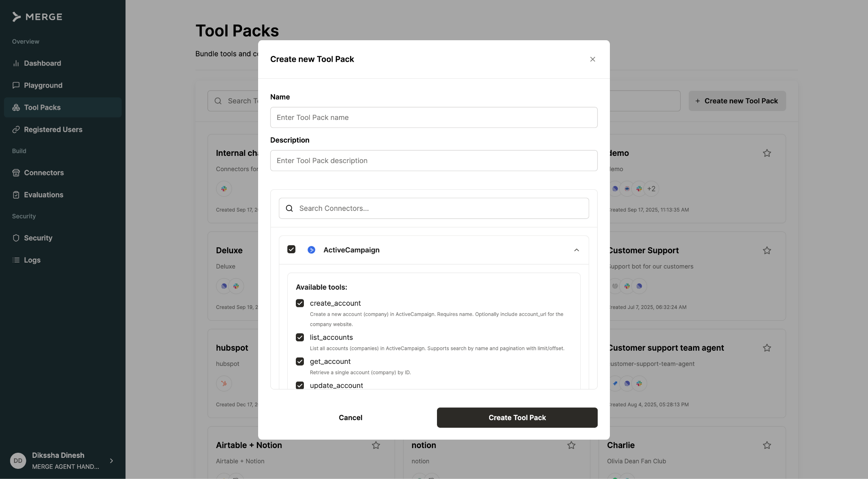This screenshot has height=479, width=868.
Task: Collapse the ActiveCampaign connector section
Action: (576, 250)
